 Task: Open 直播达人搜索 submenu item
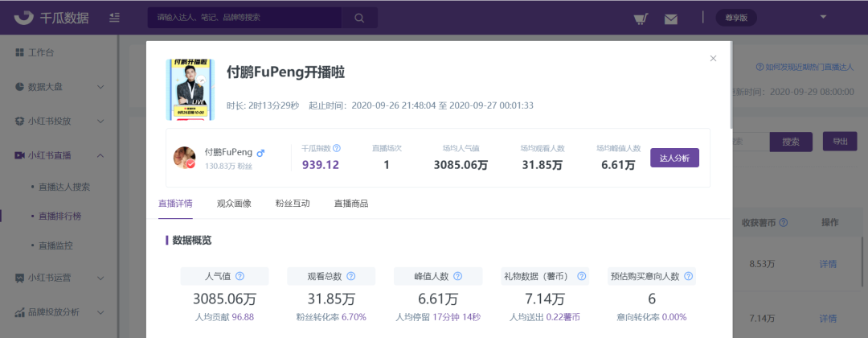(x=64, y=188)
